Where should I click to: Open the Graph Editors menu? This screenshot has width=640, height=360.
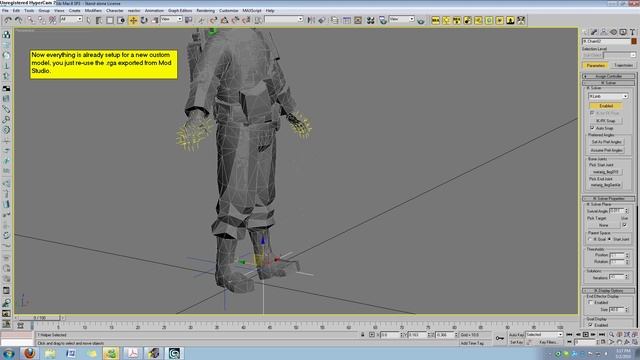pos(180,11)
